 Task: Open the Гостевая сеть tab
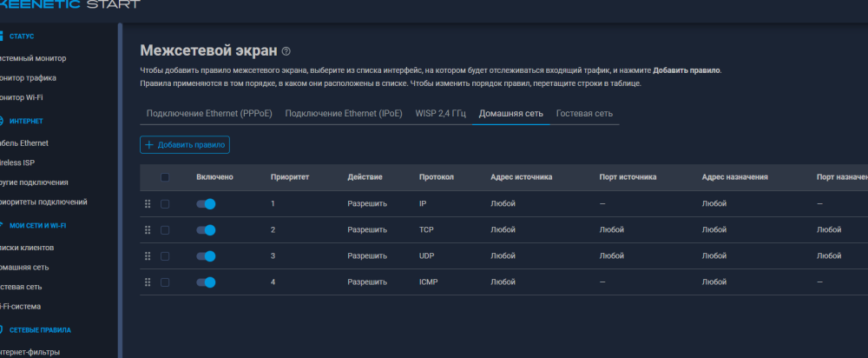click(x=584, y=114)
